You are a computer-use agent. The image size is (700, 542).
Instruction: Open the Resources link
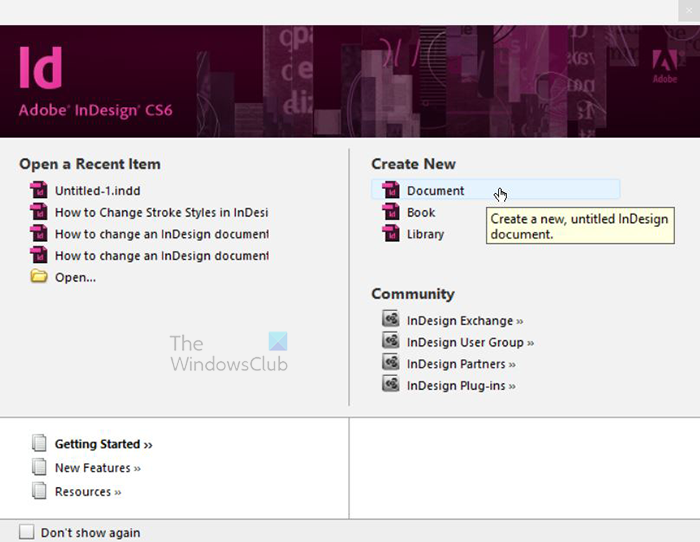tap(87, 492)
